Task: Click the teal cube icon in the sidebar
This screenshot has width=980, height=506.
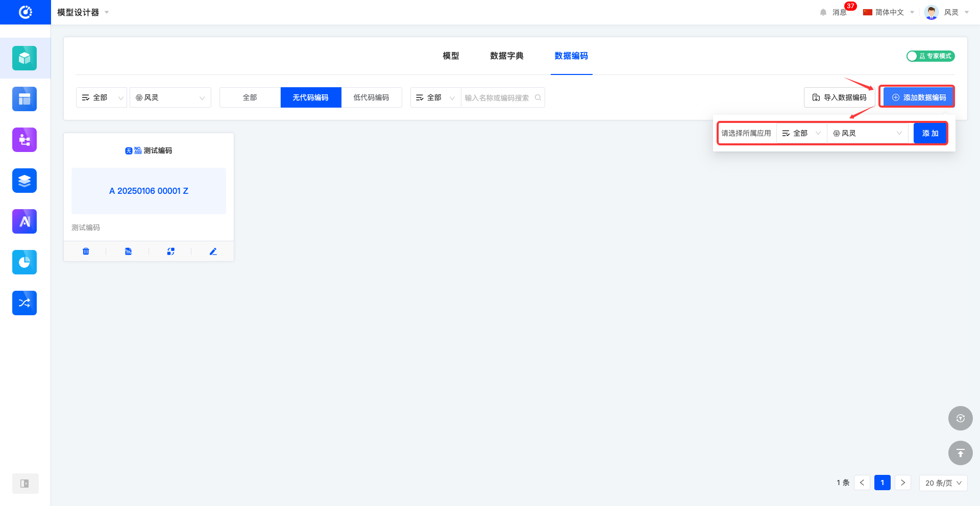Action: [x=24, y=58]
